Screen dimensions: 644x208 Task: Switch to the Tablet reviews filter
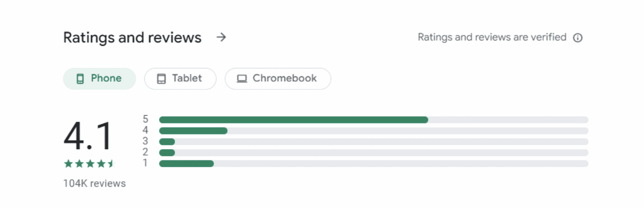pos(180,79)
